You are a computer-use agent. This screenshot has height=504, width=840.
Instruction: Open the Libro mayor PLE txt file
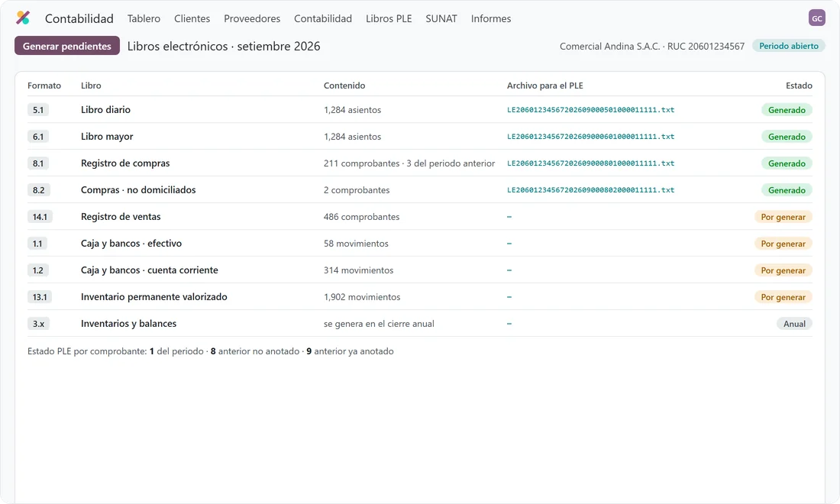590,137
